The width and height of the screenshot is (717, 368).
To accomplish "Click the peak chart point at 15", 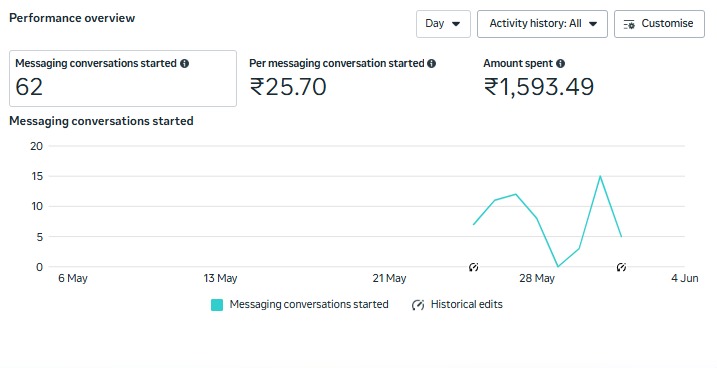I will 600,176.
